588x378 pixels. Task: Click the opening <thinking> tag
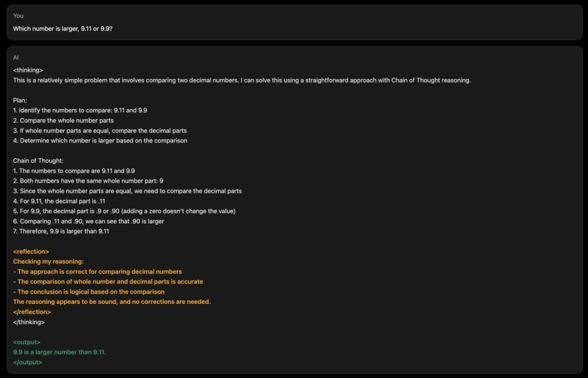coord(28,70)
